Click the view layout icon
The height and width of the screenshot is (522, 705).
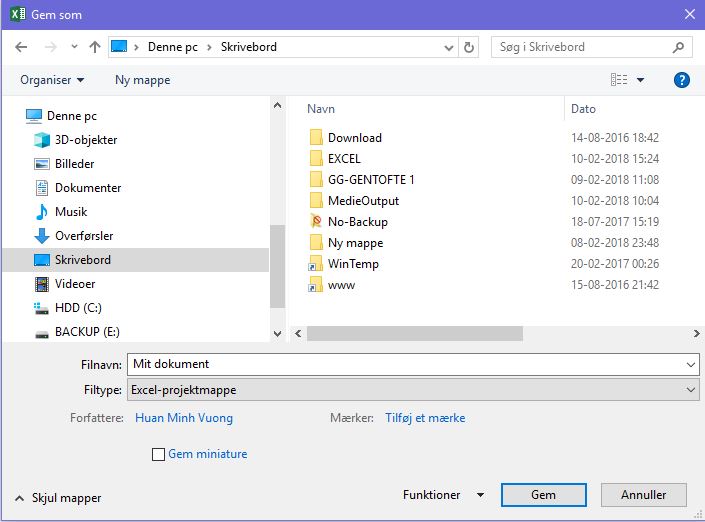click(x=619, y=80)
